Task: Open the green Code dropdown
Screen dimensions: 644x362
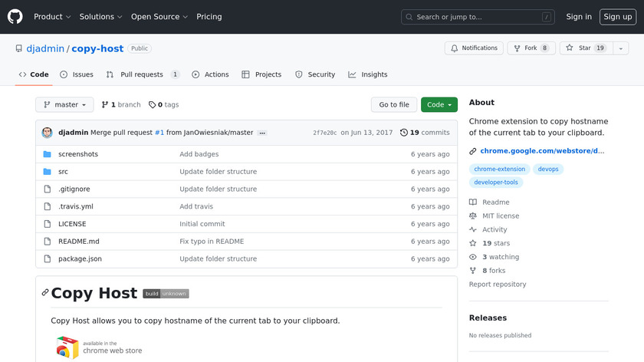Action: (439, 105)
